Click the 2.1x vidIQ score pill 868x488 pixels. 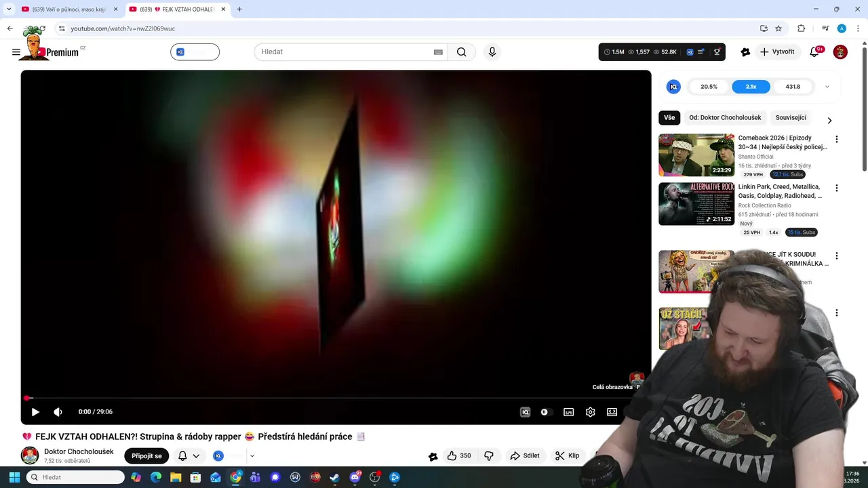point(751,87)
